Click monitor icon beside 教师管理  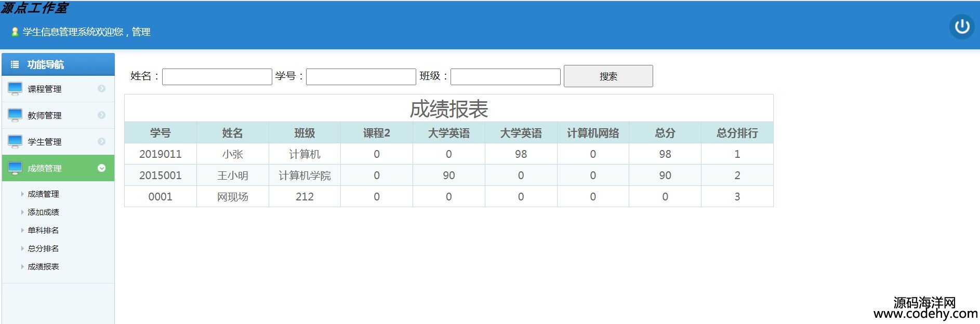(x=15, y=115)
